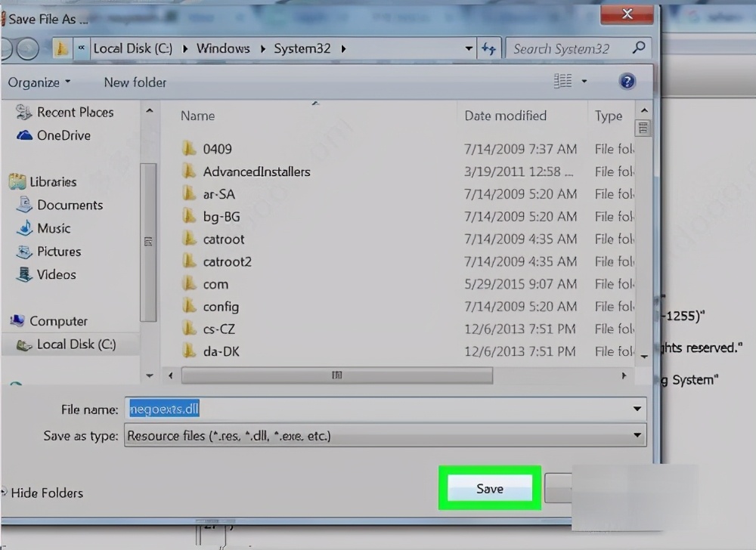Open the Pictures library icon

tap(25, 252)
